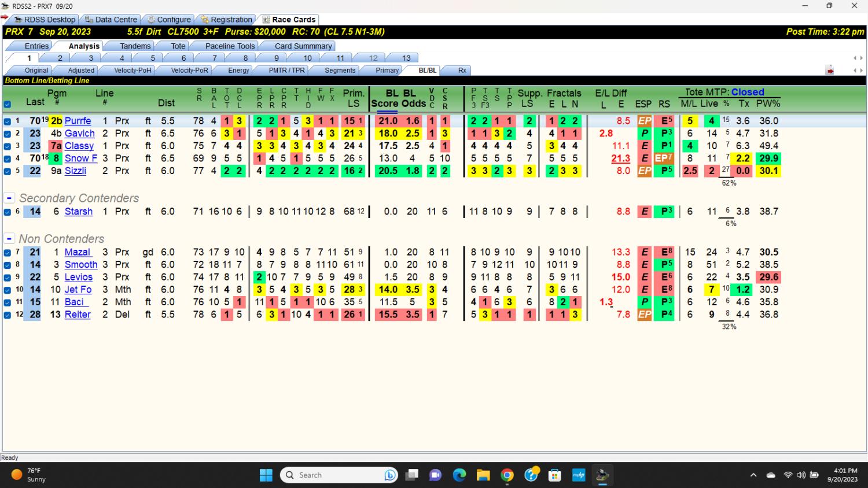Toggle the select-all checkbox in the column header
The width and height of the screenshot is (868, 488).
point(7,105)
